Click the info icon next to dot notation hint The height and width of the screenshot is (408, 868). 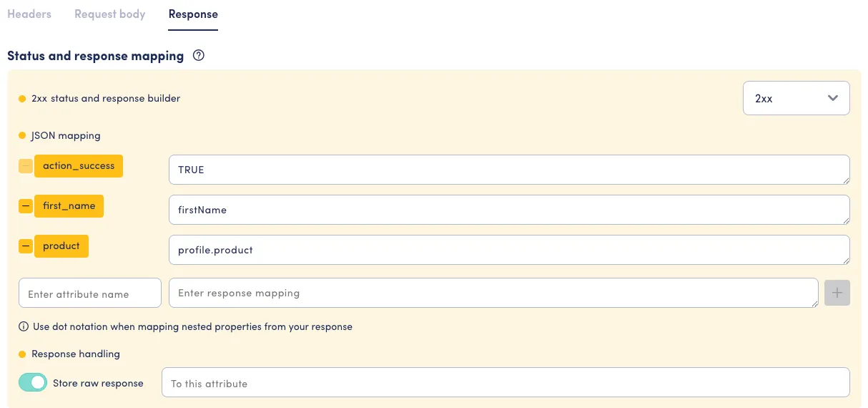pos(24,326)
